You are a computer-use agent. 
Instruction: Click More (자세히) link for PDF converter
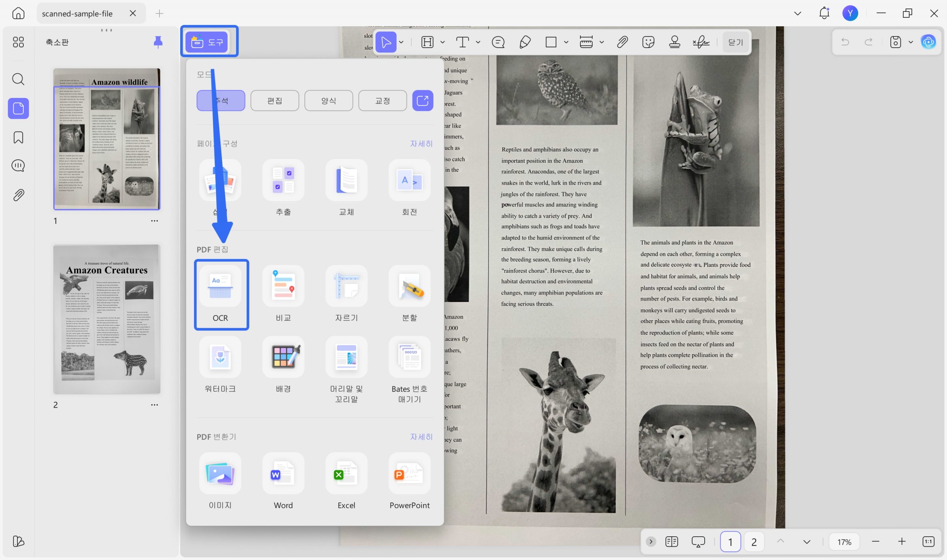point(421,437)
